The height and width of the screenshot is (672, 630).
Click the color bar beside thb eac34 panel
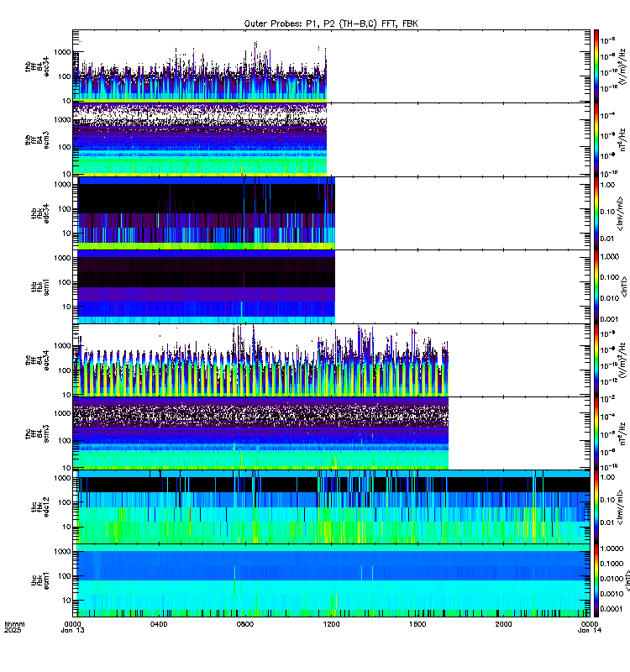(596, 66)
